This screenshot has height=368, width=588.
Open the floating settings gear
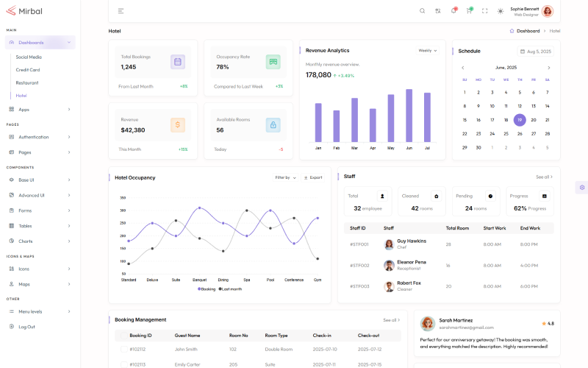tap(582, 188)
